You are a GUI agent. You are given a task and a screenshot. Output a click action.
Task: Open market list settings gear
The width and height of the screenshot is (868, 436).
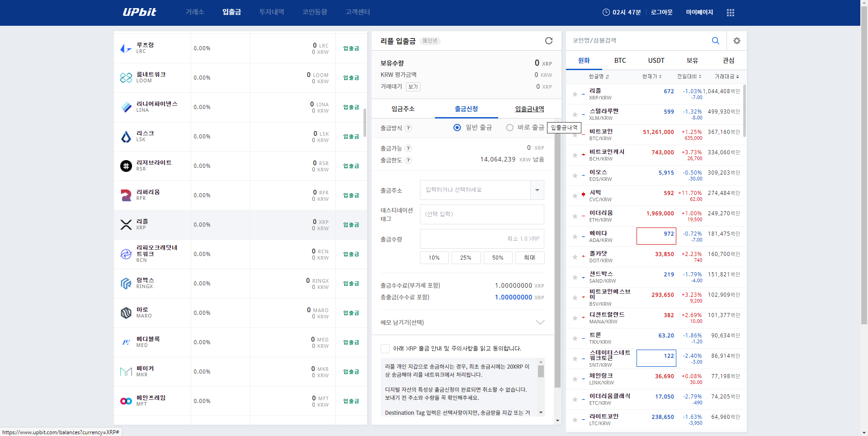point(737,41)
